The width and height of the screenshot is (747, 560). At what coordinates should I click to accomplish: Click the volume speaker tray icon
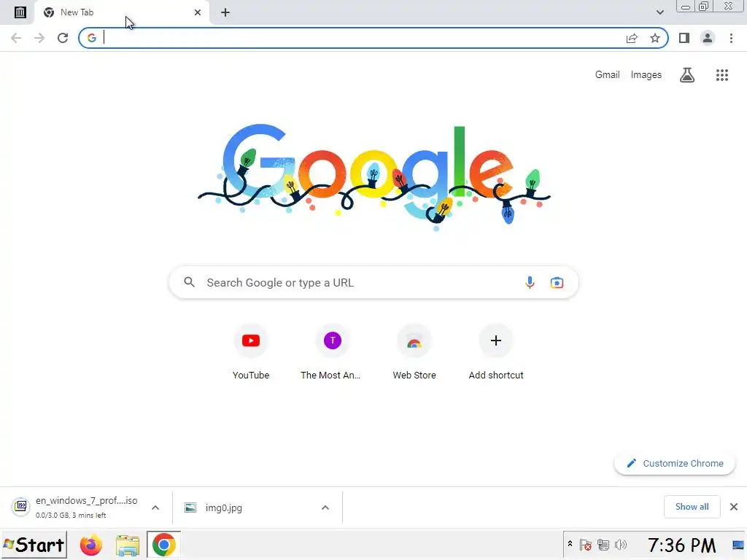[620, 545]
